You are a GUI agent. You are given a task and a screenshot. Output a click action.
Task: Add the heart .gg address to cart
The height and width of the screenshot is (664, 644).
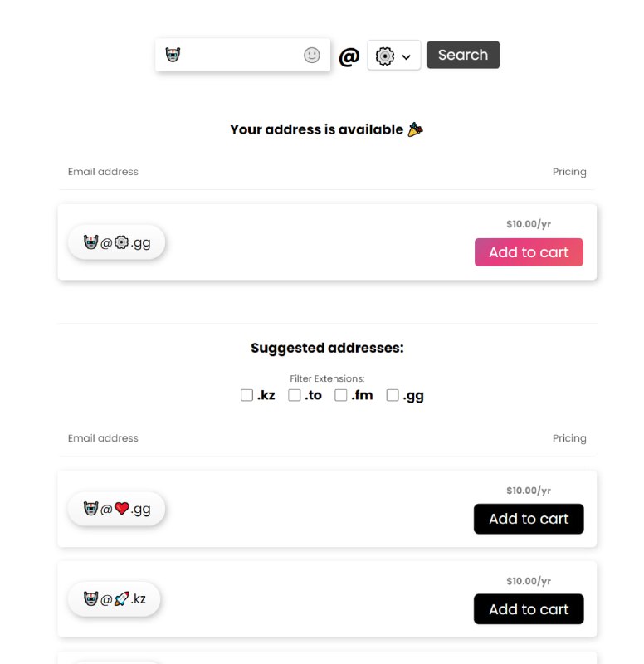tap(529, 519)
